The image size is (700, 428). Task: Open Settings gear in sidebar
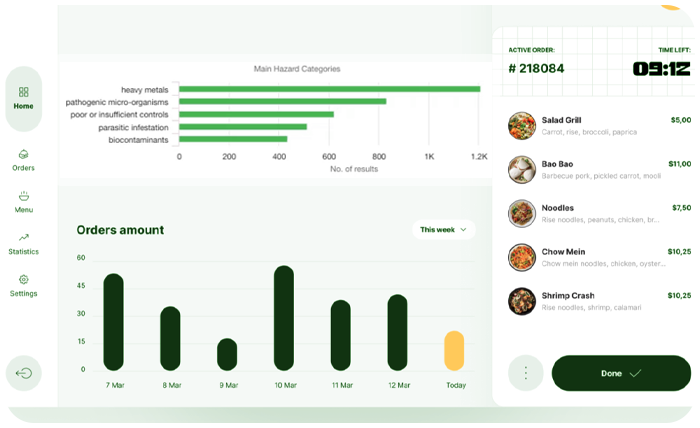click(23, 280)
